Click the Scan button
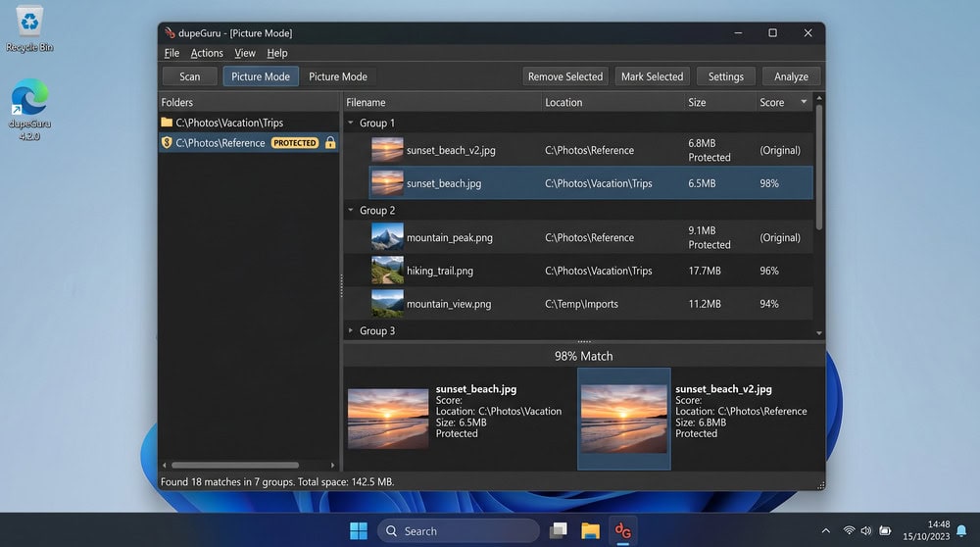980x547 pixels. tap(190, 76)
